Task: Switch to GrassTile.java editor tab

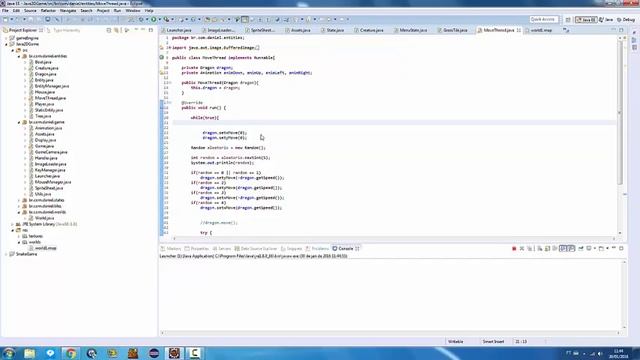Action: [x=454, y=30]
